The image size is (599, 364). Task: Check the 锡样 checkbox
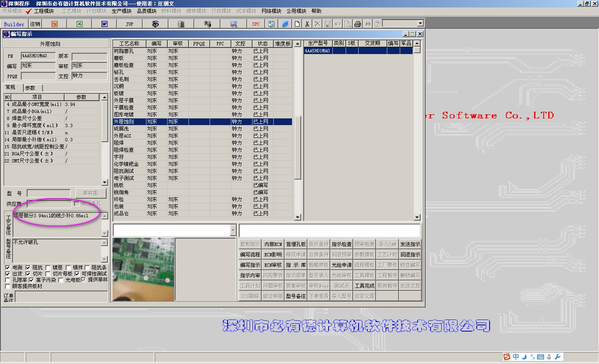[x=68, y=268]
